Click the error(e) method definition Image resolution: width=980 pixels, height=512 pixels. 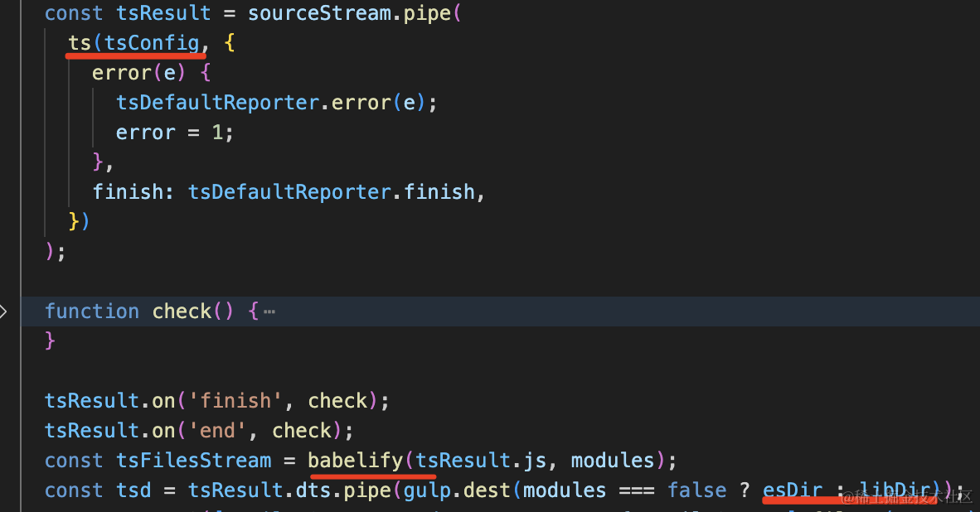[x=138, y=72]
